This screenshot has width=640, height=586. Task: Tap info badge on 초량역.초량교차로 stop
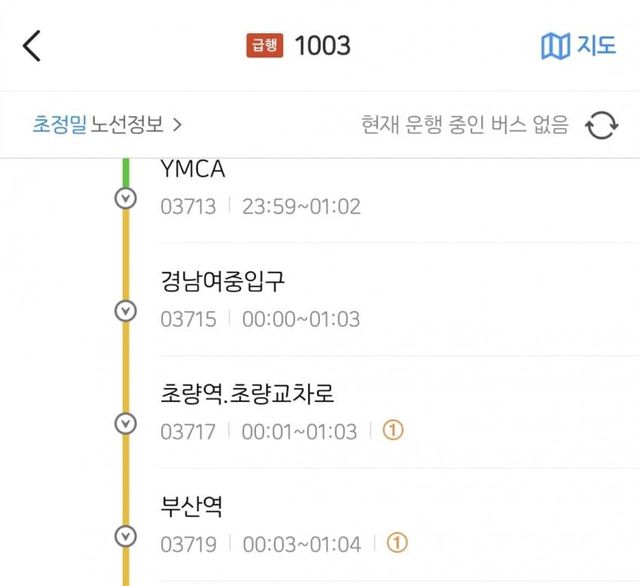pyautogui.click(x=393, y=431)
